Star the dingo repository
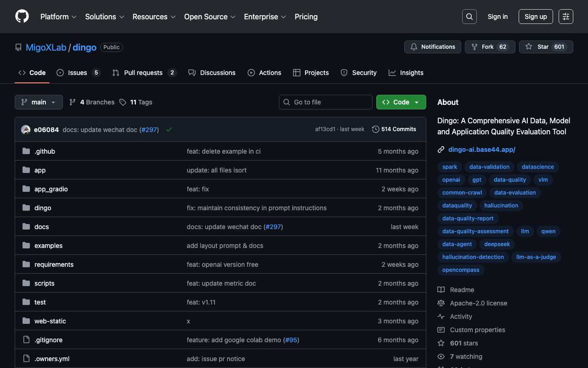 [x=538, y=47]
